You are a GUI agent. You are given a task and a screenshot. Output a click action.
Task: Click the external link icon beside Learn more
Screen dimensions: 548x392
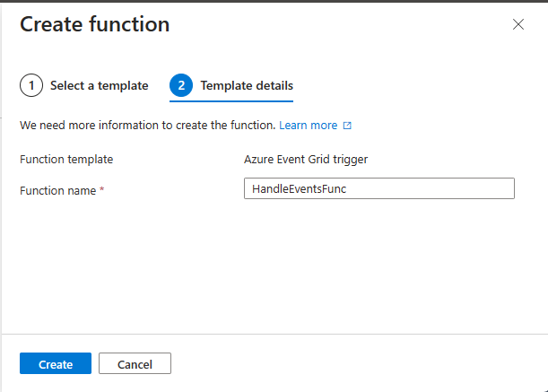[347, 126]
